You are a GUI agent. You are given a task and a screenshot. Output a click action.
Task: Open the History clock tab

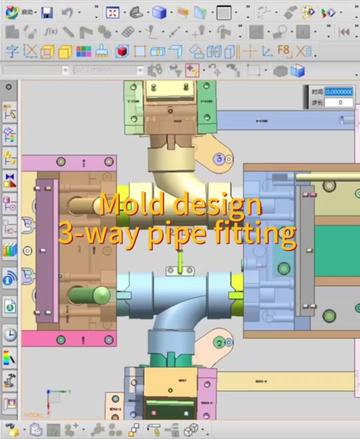10,333
